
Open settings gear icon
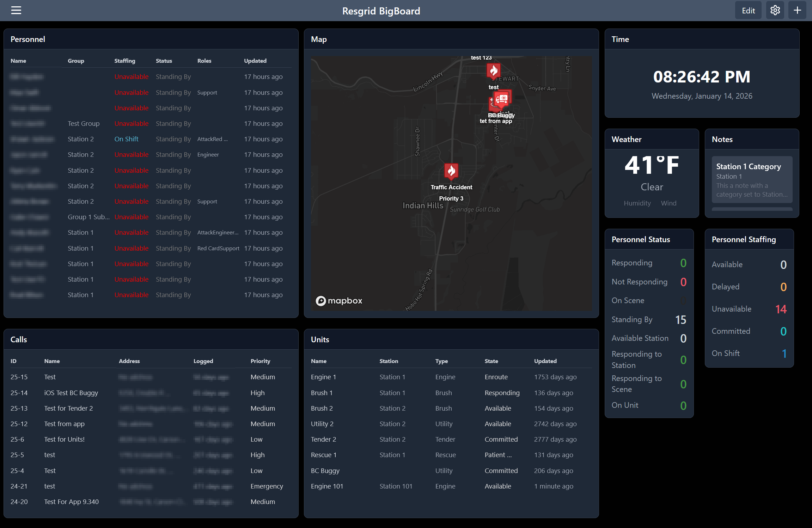(x=775, y=11)
